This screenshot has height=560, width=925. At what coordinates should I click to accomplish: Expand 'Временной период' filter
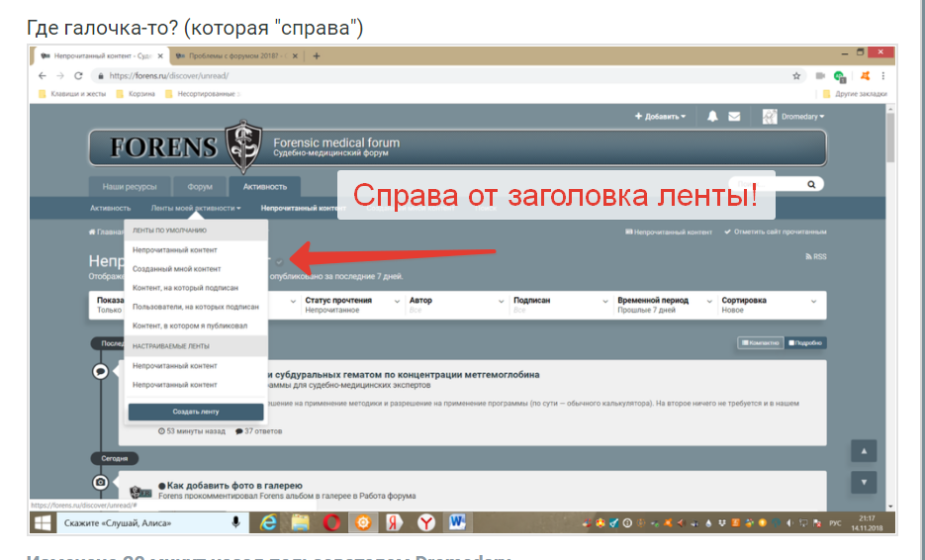[664, 305]
